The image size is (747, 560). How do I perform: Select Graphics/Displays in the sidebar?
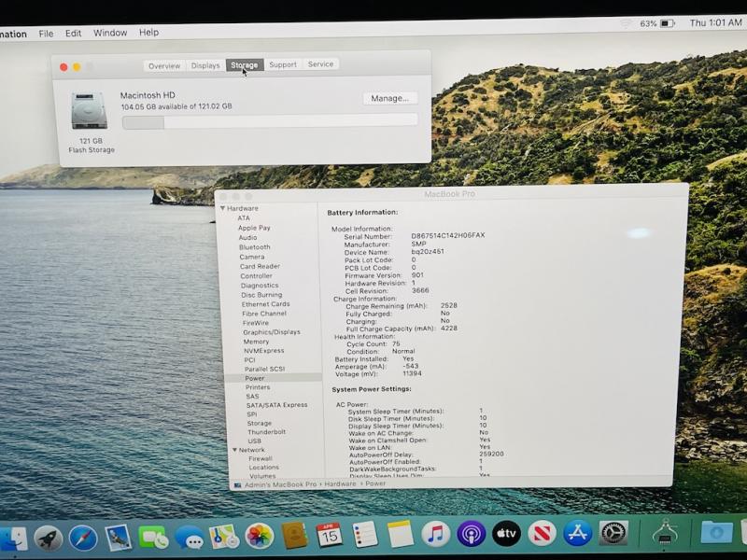click(272, 332)
